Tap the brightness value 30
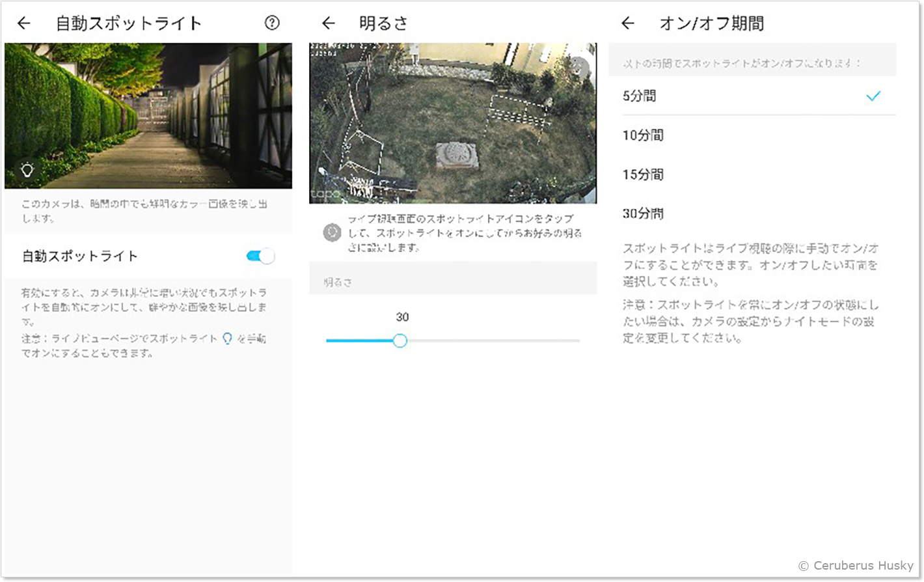The width and height of the screenshot is (924, 582). 402,317
